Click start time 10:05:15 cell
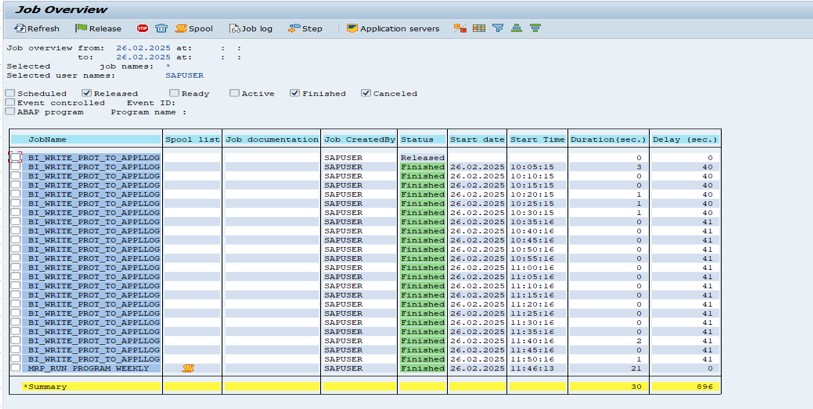This screenshot has height=409, width=813. tap(532, 167)
